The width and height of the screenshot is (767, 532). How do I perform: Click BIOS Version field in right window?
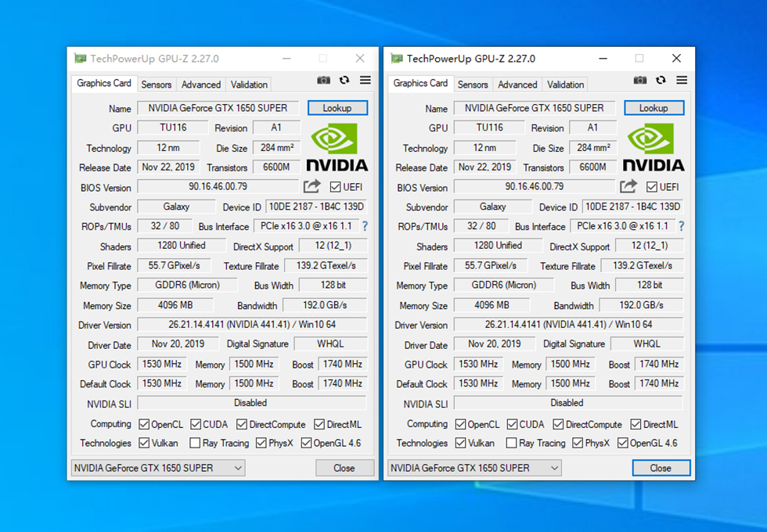pyautogui.click(x=534, y=186)
